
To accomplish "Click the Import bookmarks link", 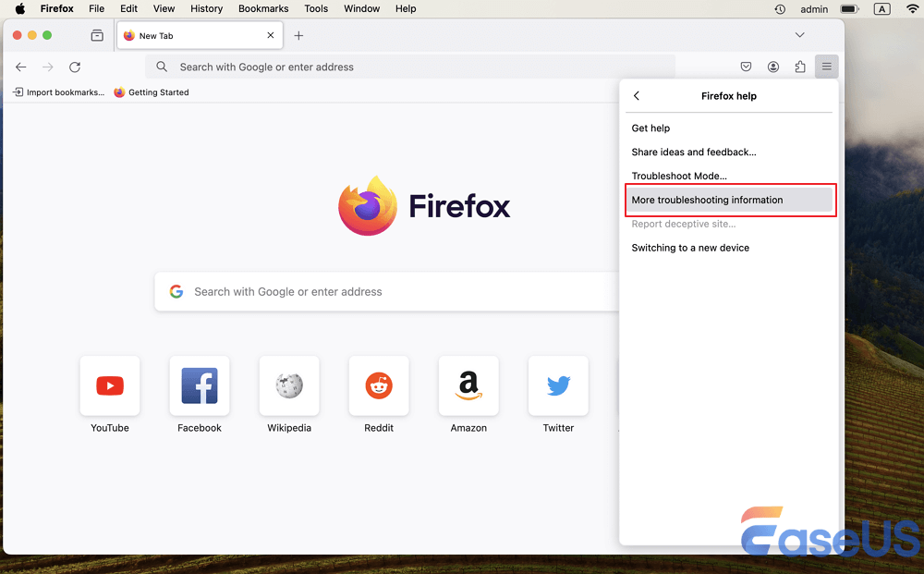I will coord(58,92).
